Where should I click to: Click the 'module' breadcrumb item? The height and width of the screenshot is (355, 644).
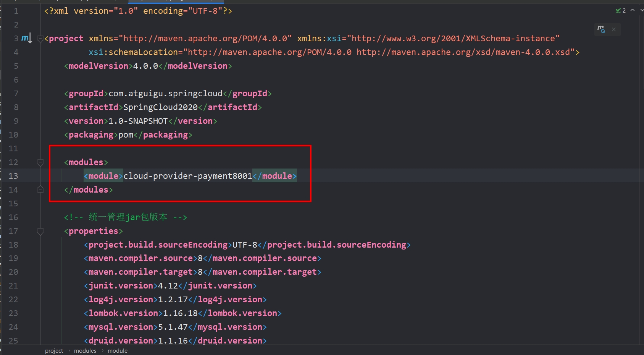coord(117,351)
